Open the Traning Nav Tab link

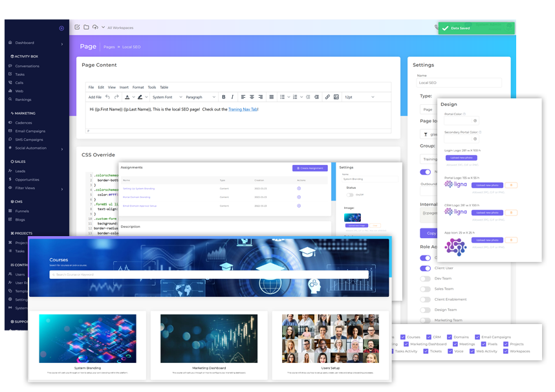(243, 109)
